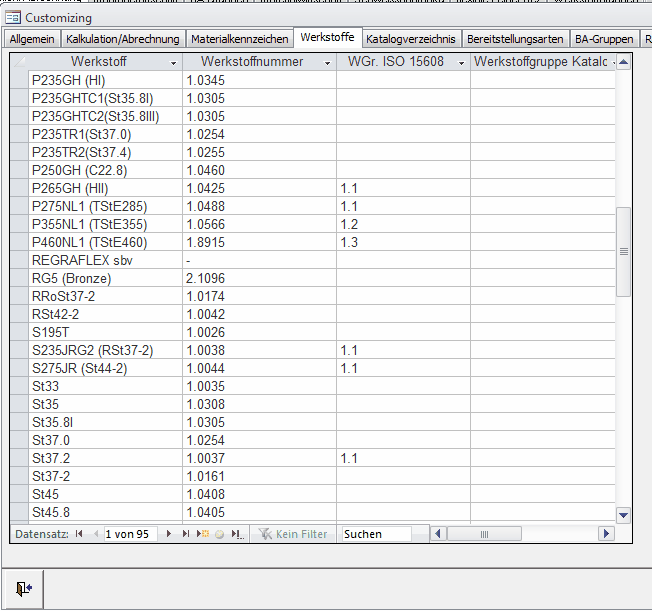Click the horizontal scrollbar thumb
This screenshot has width=652, height=611.
click(x=485, y=534)
